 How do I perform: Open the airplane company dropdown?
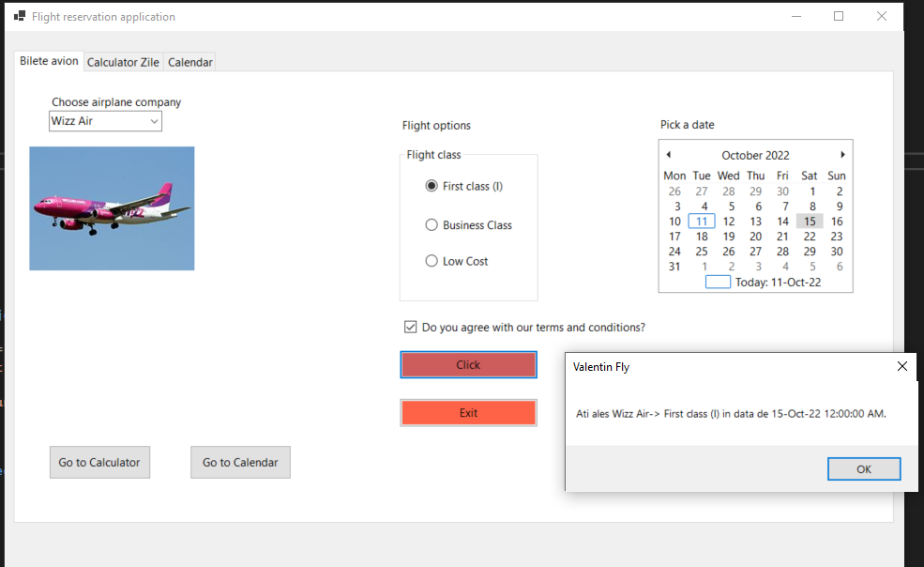(x=152, y=121)
